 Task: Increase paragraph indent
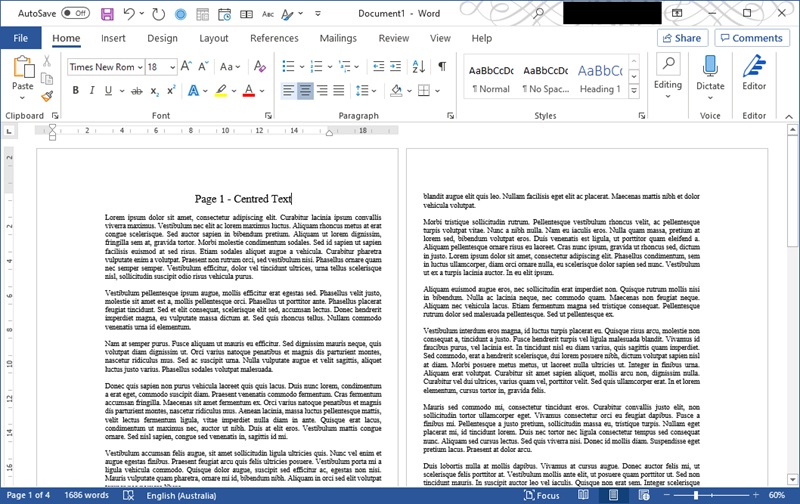point(395,66)
